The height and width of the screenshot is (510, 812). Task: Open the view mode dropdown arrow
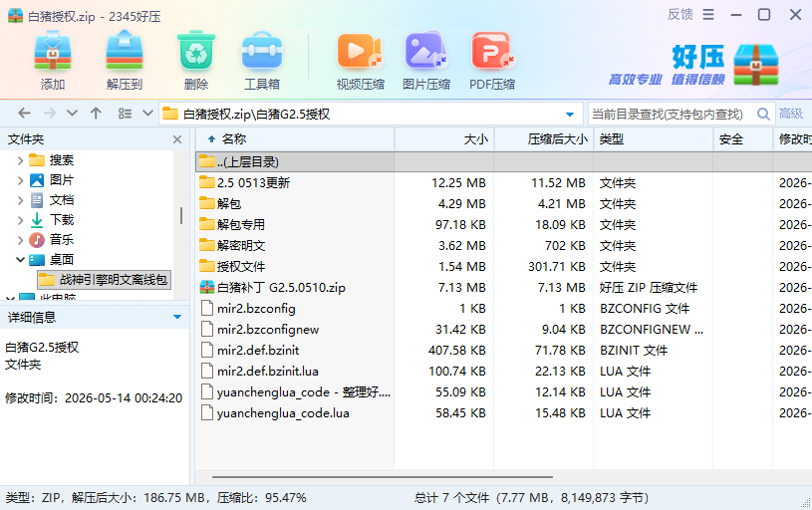tap(147, 114)
